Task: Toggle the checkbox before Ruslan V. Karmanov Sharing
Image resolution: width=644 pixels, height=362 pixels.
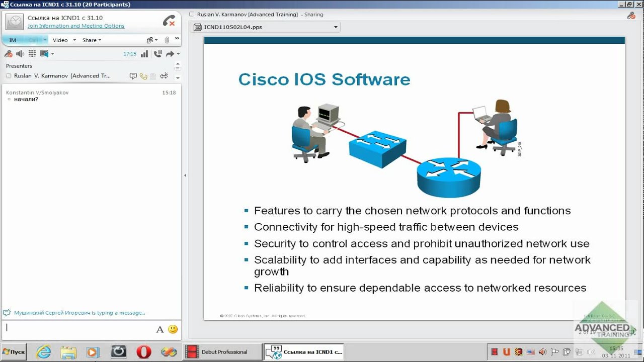Action: tap(192, 15)
